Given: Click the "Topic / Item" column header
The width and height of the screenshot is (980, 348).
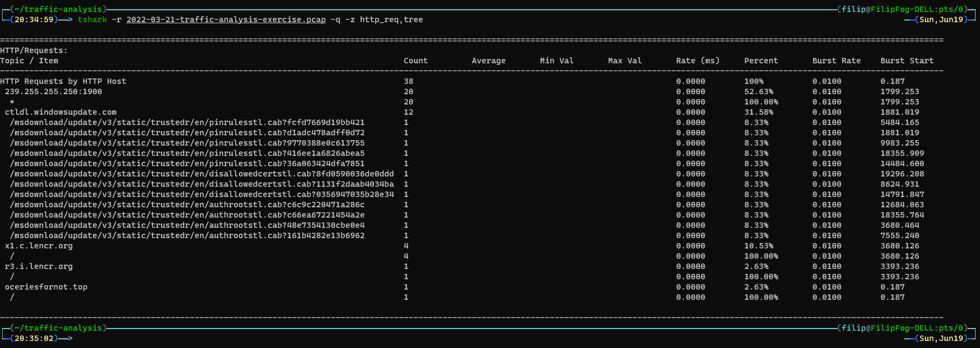Looking at the screenshot, I should (x=29, y=61).
